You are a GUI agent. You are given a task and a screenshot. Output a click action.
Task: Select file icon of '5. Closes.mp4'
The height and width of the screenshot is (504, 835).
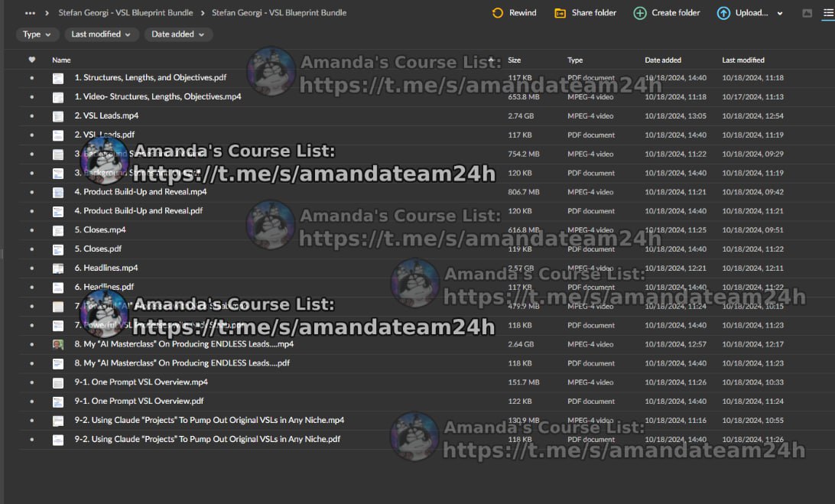tap(58, 231)
